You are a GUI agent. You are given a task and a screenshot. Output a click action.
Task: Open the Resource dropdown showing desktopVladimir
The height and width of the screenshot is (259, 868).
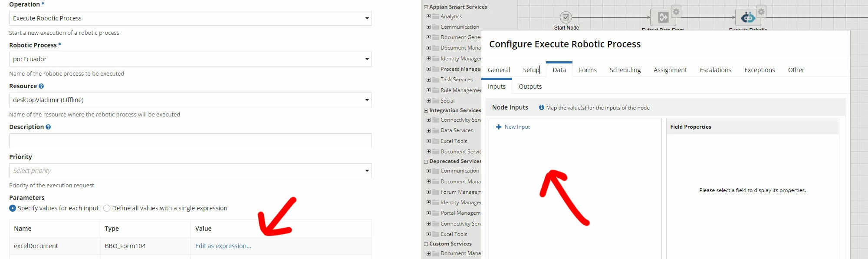click(191, 100)
